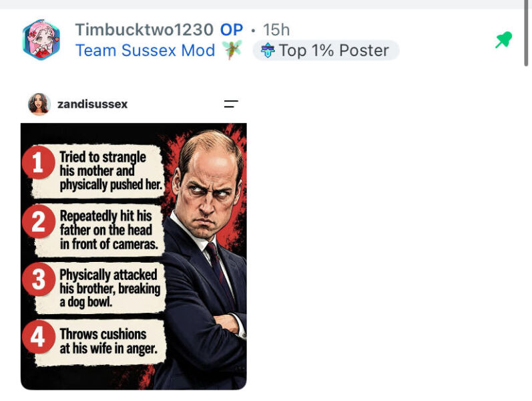Viewport: 532px width, 401px height.
Task: Open zandisussex's profile picture
Action: click(39, 104)
